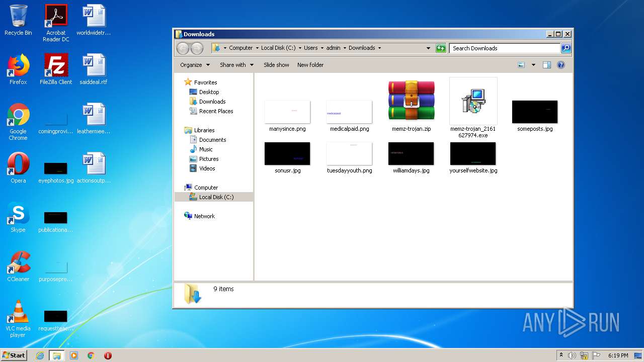This screenshot has height=362, width=644.
Task: Select manysince.png thumbnail
Action: click(x=287, y=116)
